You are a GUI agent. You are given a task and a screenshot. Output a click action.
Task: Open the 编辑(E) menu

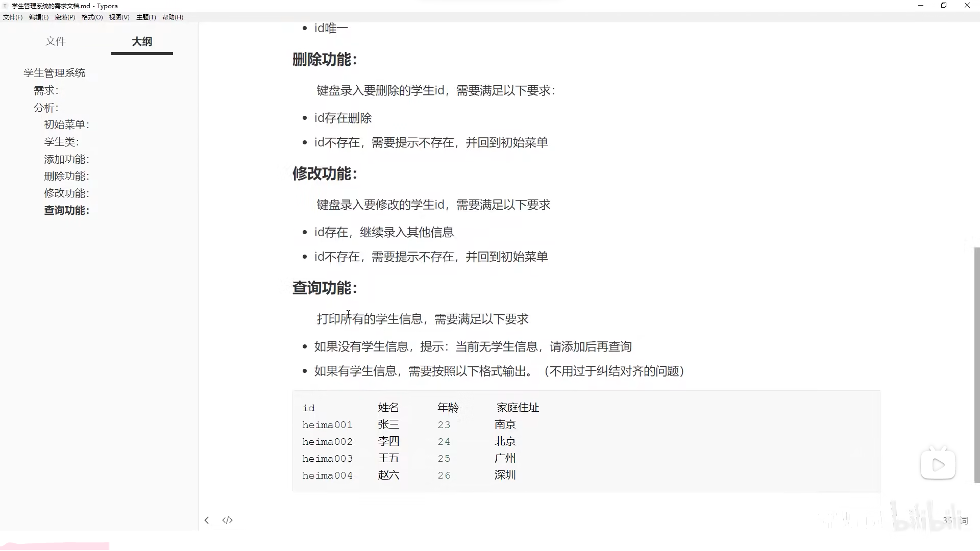(39, 17)
